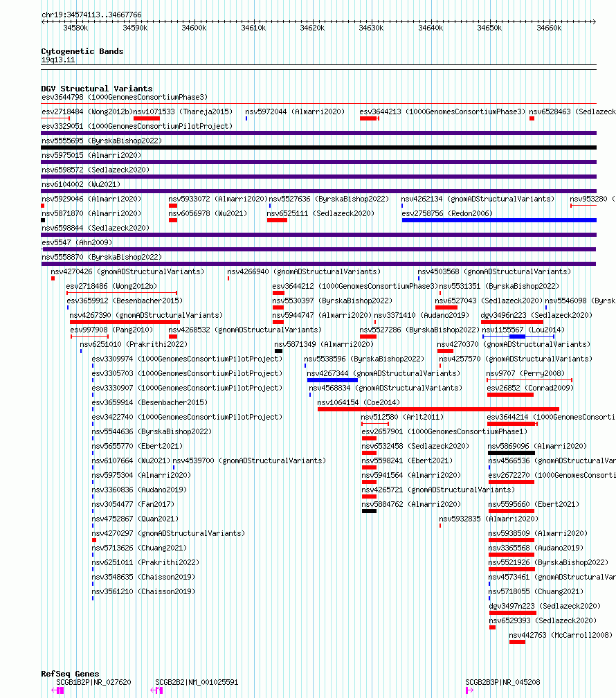Click the 34660k ruler label
The image size is (616, 698).
[x=549, y=28]
